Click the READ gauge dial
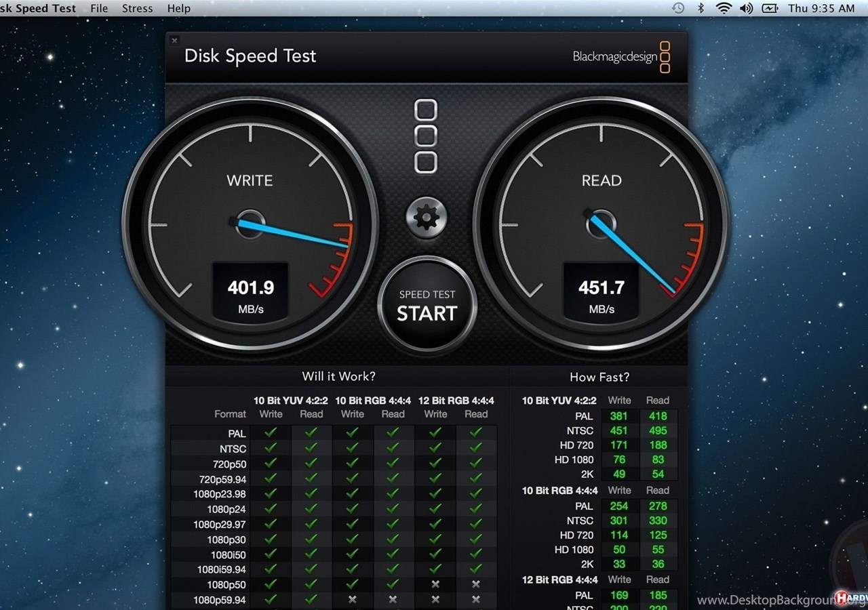This screenshot has height=610, width=868. 601,223
